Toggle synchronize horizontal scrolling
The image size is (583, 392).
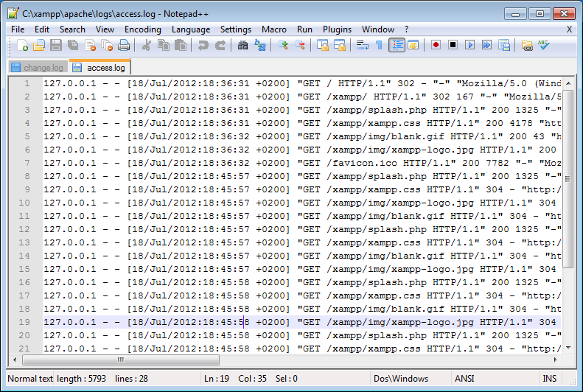click(340, 46)
